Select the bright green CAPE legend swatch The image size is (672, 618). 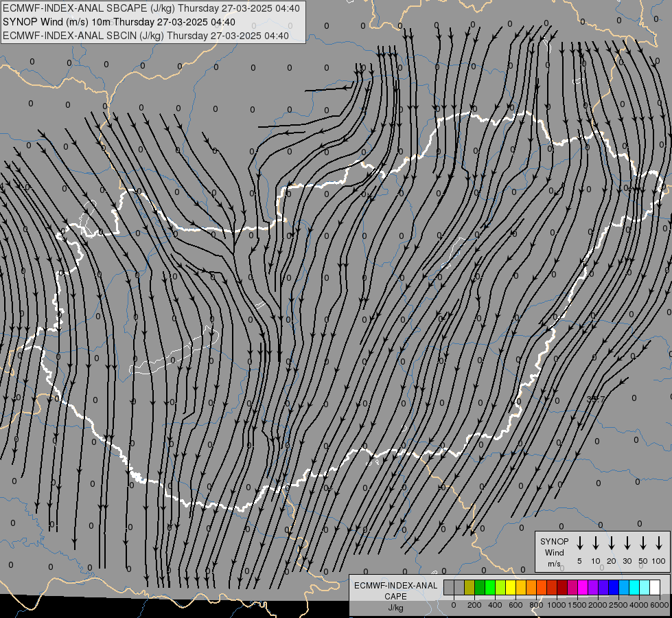pos(490,587)
